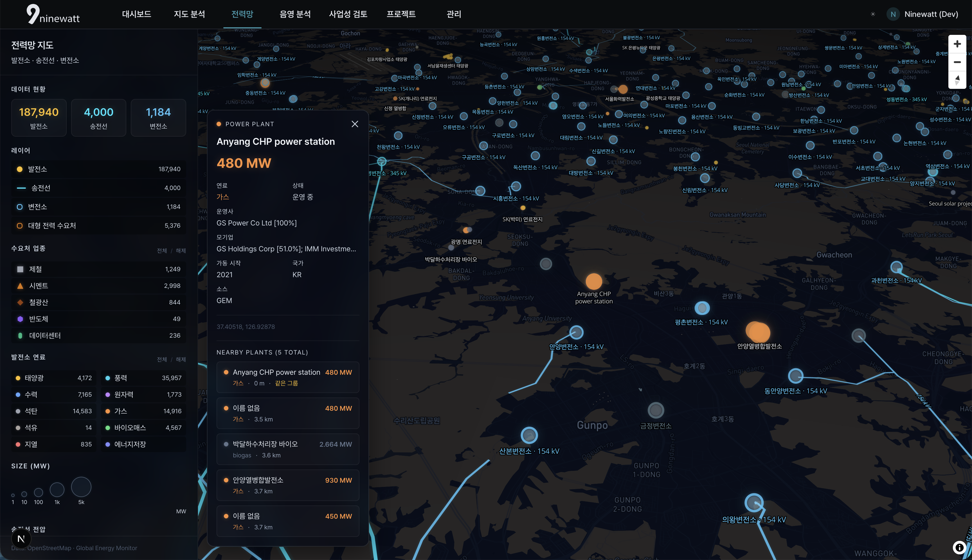Image resolution: width=972 pixels, height=560 pixels.
Task: Open the Ninewatt (Dev) user avatar
Action: 893,14
